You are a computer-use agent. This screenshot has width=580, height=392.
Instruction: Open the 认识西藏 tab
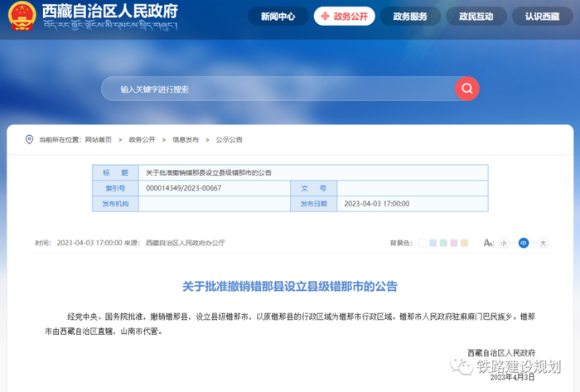[542, 17]
